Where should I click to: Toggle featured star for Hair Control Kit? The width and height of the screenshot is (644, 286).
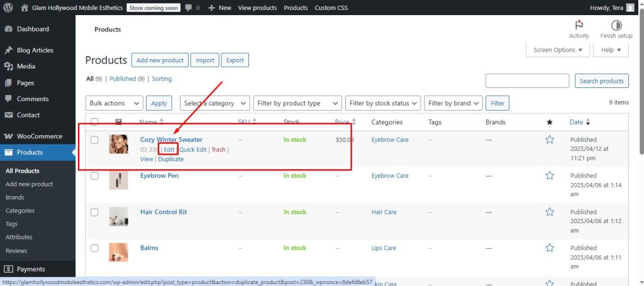tap(550, 212)
